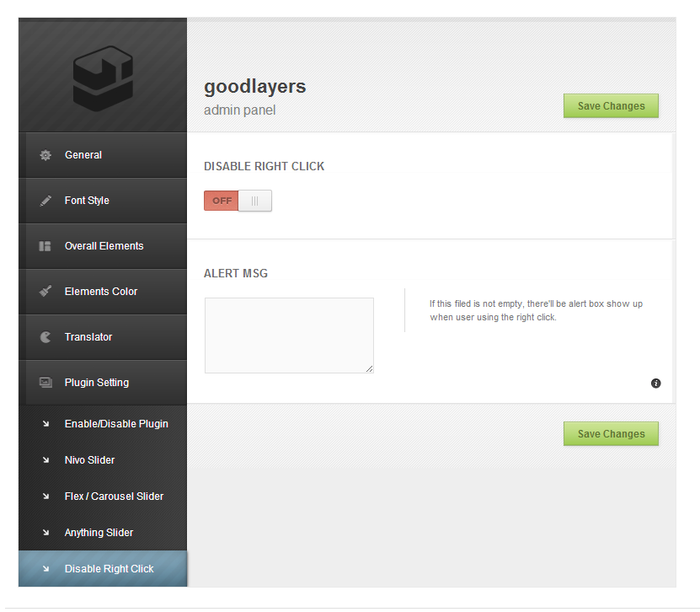Click the Pac-Man icon beside Translator
The image size is (700, 612).
(45, 337)
